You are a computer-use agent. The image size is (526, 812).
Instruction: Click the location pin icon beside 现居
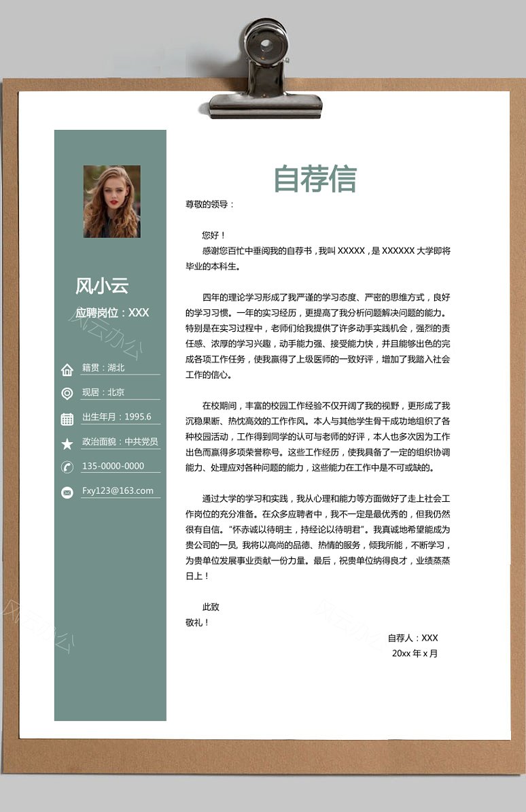pos(67,394)
